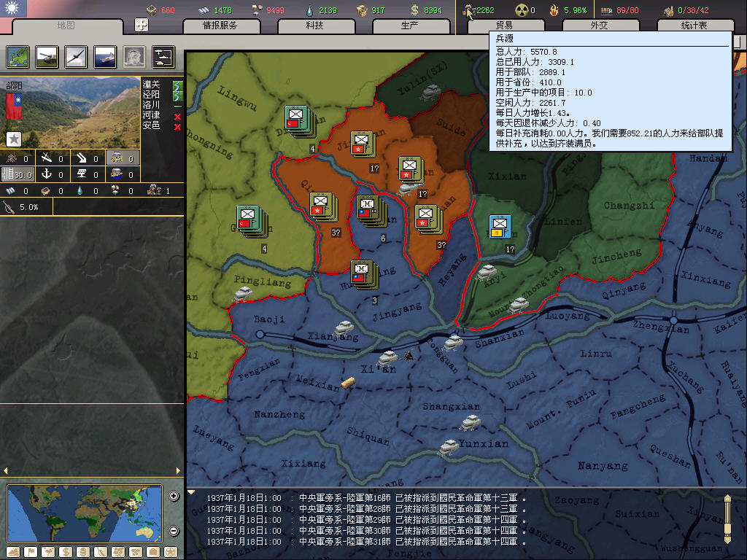Click the nuclear symbol resource icon
Viewport: 747px width, 560px height.
(x=522, y=10)
